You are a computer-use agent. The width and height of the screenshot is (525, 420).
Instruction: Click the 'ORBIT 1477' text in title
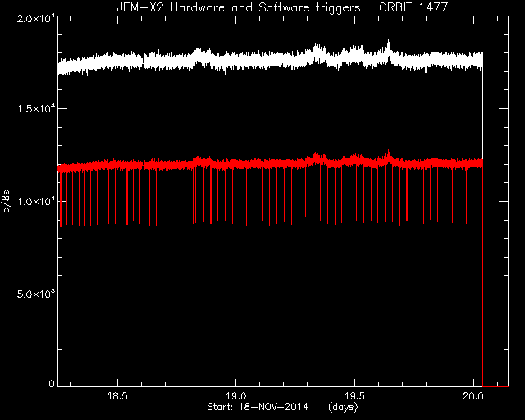coord(413,7)
